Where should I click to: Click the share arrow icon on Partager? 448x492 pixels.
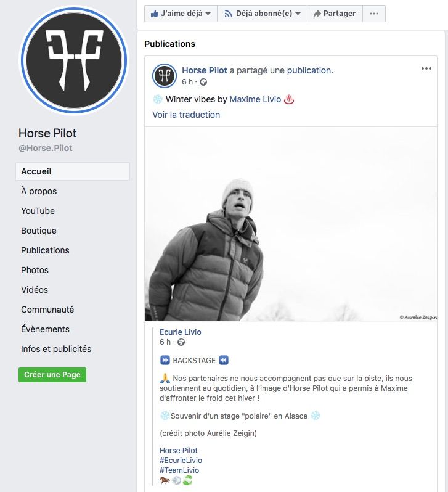(317, 14)
